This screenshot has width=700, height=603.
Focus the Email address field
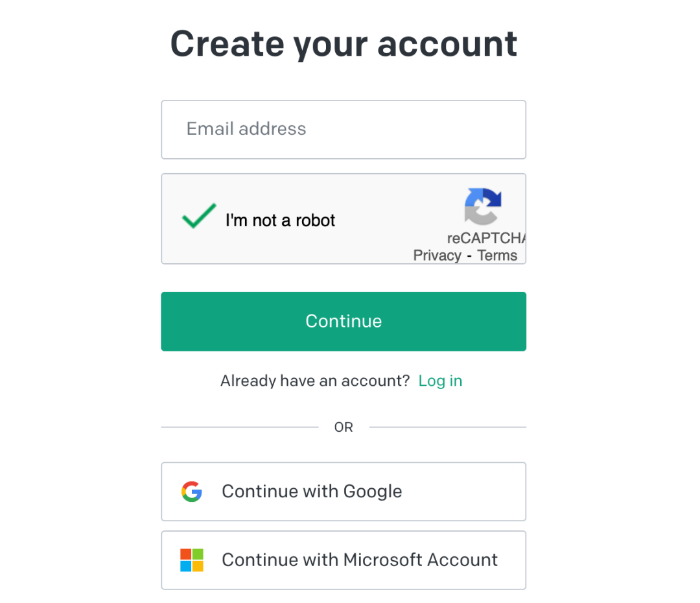coord(344,130)
